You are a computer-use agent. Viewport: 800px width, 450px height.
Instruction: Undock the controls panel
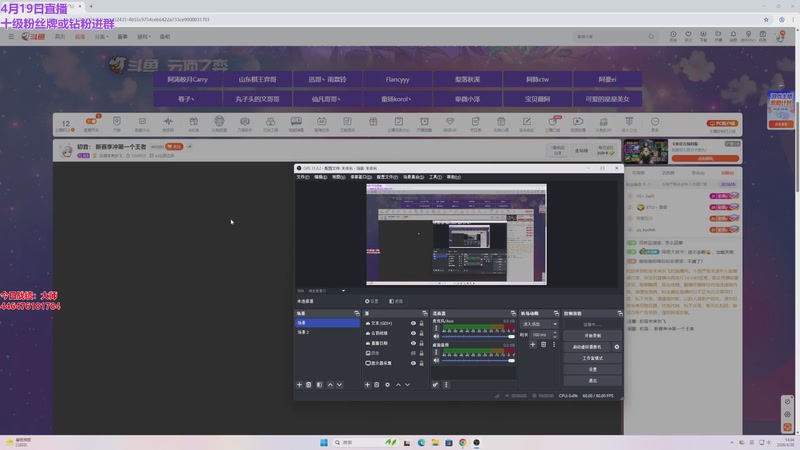pyautogui.click(x=620, y=313)
